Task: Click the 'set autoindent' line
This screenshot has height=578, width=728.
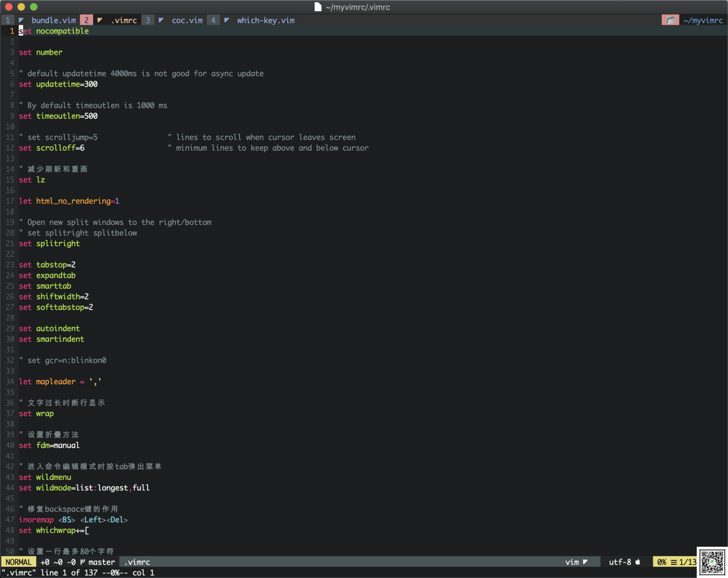Action: pyautogui.click(x=50, y=328)
